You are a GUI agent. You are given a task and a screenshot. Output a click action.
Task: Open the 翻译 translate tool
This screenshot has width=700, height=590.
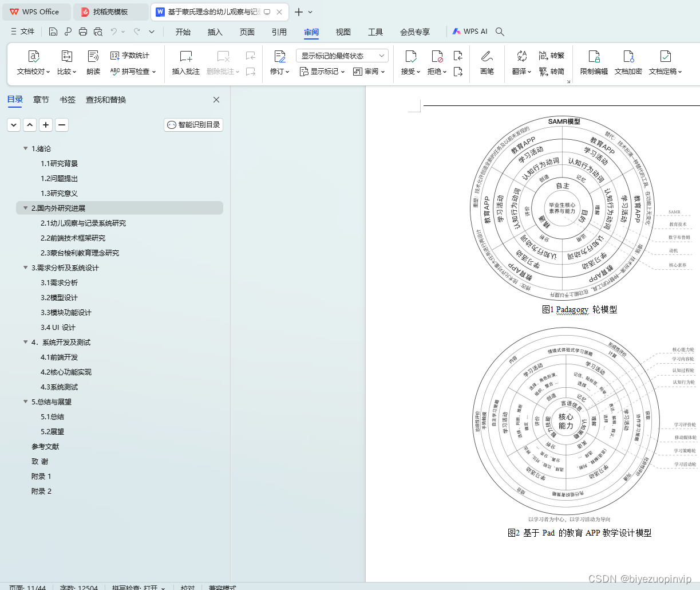[521, 63]
